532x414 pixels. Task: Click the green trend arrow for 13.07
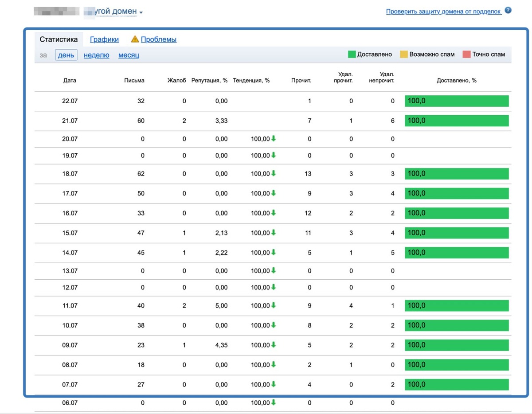click(x=274, y=270)
